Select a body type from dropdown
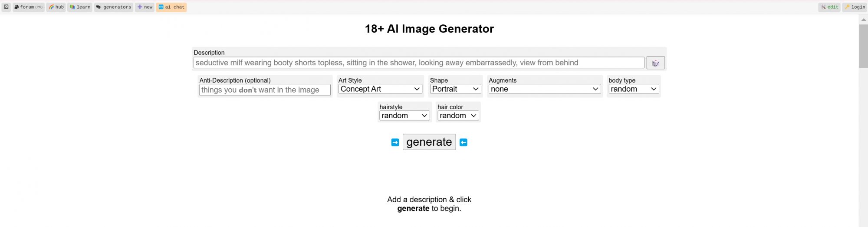868x227 pixels. (x=634, y=89)
